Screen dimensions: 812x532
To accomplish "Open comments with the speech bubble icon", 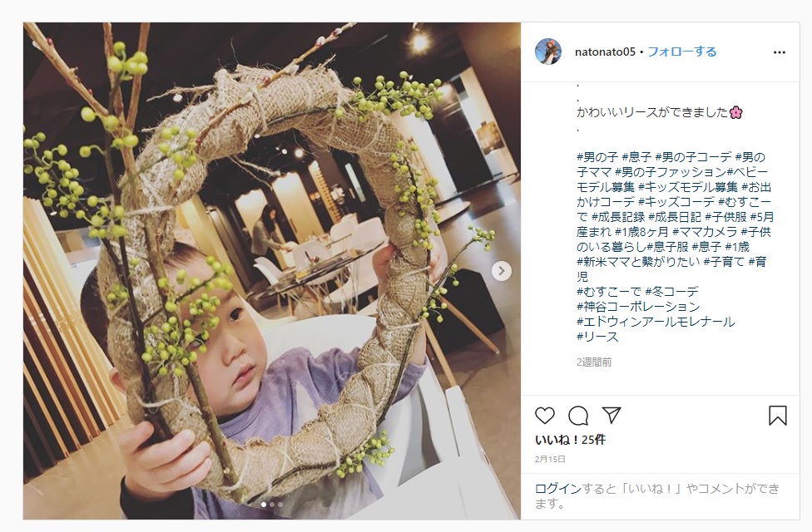I will 578,415.
